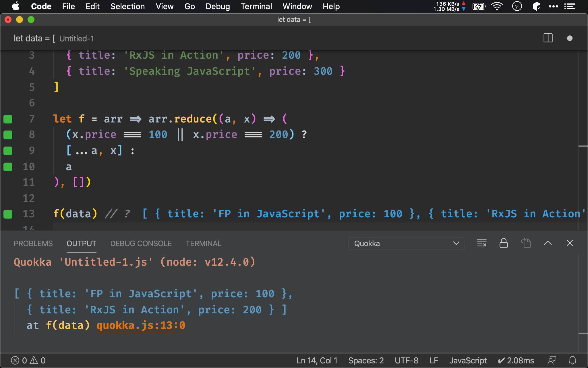This screenshot has width=588, height=368.
Task: Click the 'RxJS in Action' string on line 3
Action: 174,55
